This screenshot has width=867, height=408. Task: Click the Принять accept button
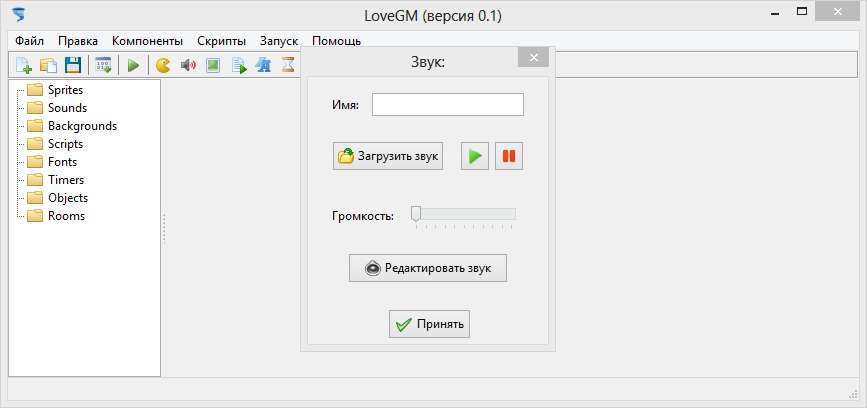click(430, 324)
